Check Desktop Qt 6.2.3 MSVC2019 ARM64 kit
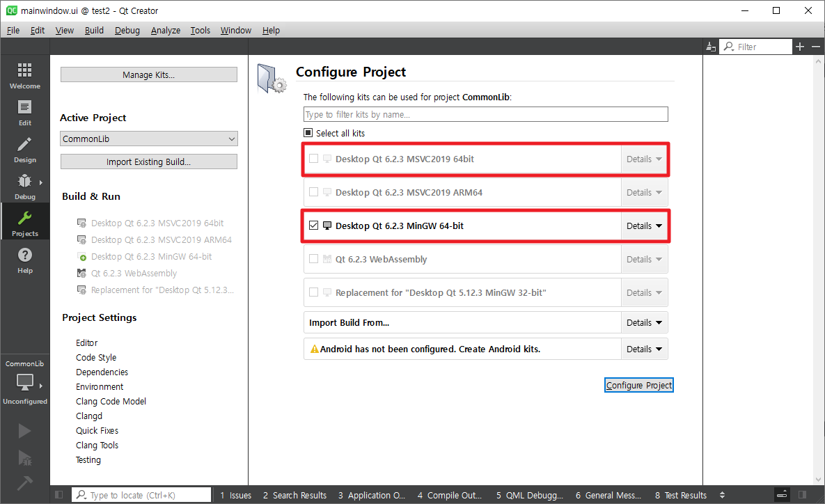 click(313, 192)
